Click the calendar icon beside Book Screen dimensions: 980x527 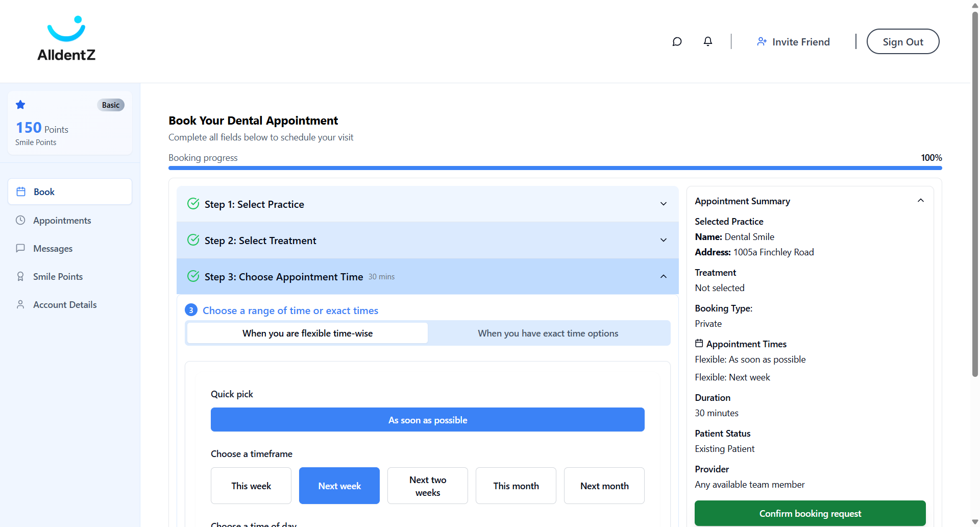[x=21, y=192]
